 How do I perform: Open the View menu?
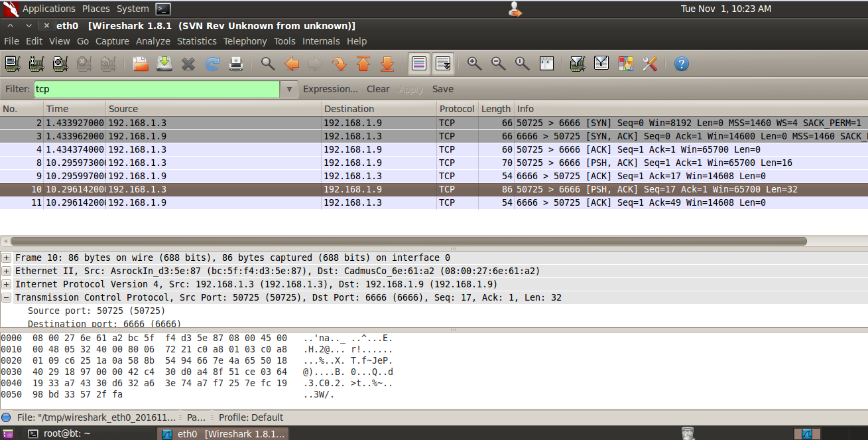[59, 41]
